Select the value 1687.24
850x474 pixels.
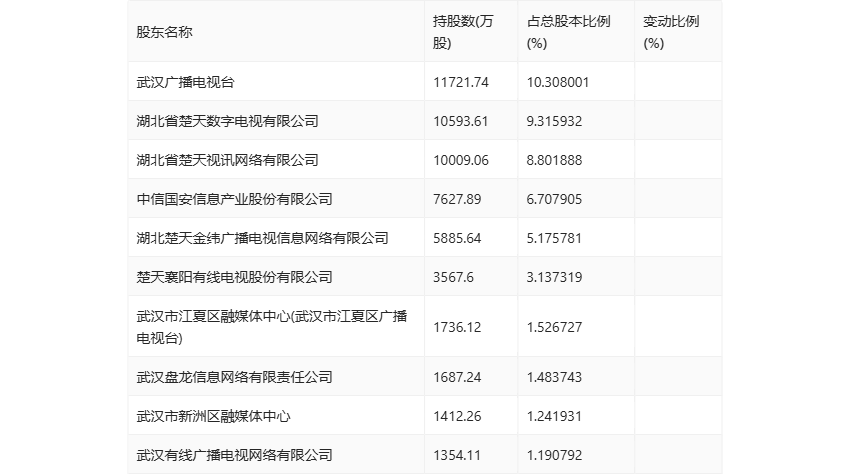pos(457,377)
